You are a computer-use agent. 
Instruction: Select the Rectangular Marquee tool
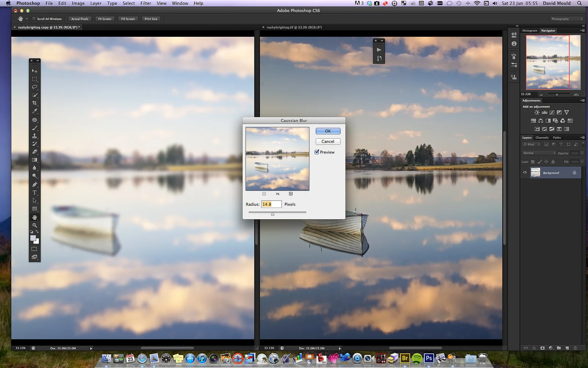point(35,79)
